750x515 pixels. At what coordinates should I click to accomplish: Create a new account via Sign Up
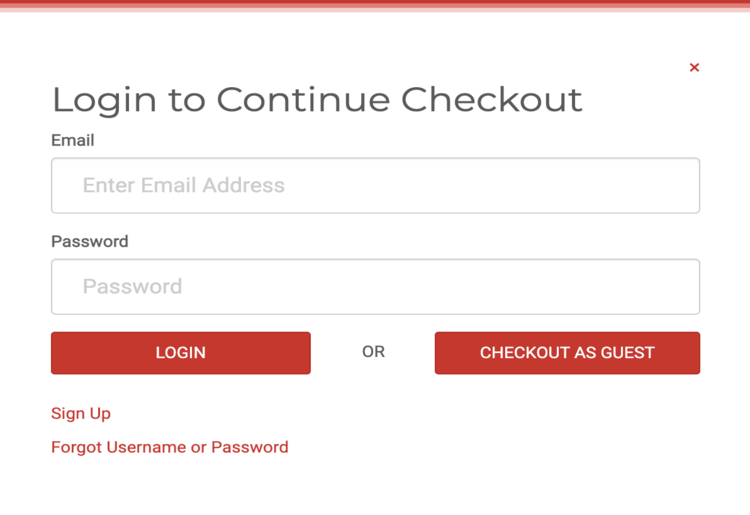[x=81, y=414]
